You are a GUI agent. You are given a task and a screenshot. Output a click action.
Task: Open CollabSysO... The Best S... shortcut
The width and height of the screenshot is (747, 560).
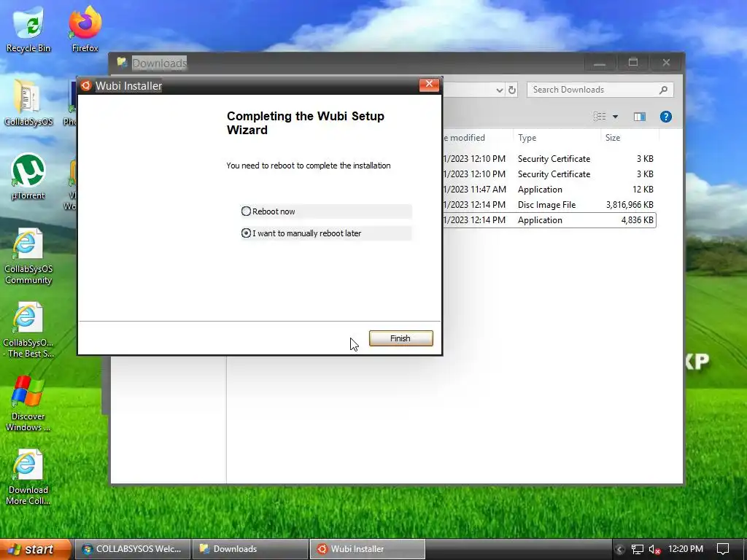click(28, 330)
